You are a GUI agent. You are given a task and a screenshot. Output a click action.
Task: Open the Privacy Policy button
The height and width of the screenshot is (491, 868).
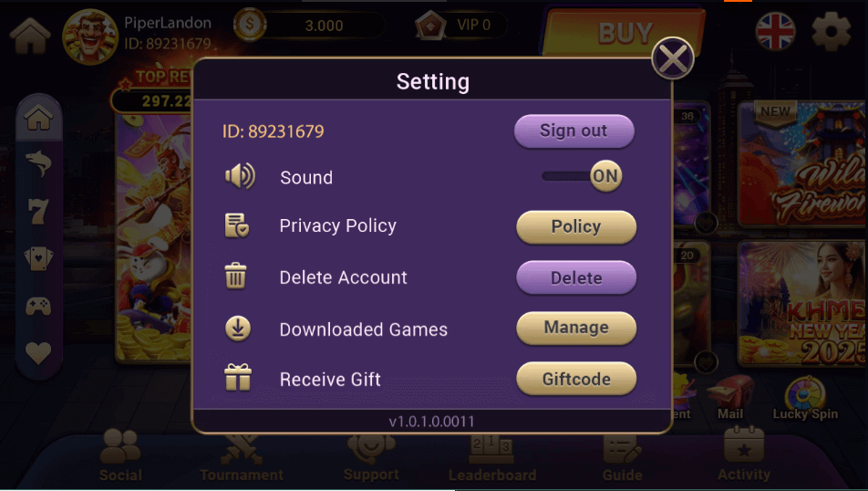coord(575,226)
